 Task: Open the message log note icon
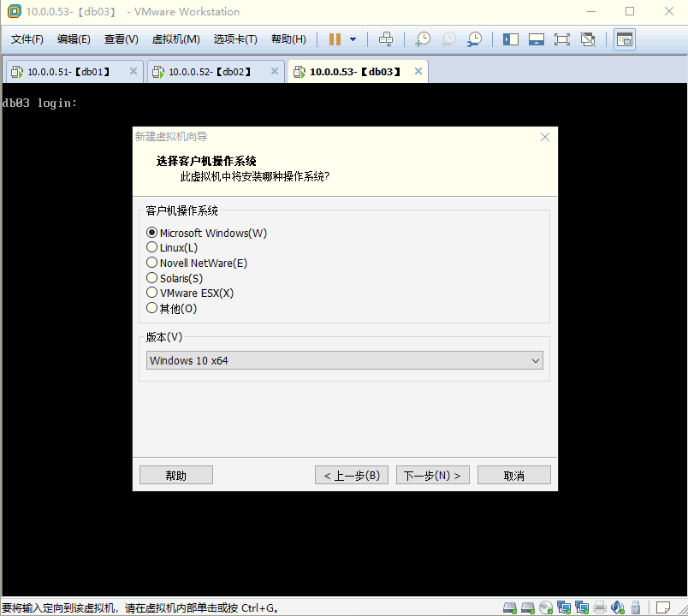click(x=663, y=607)
